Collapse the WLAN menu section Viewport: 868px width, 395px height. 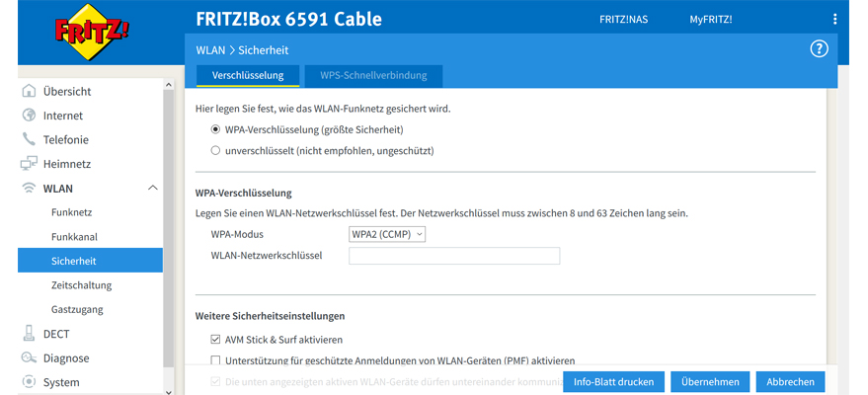coord(152,188)
